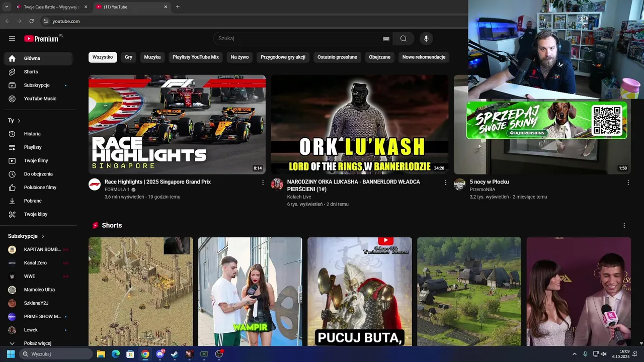Open Shorts in the sidebar
The height and width of the screenshot is (362, 644).
pyautogui.click(x=38, y=72)
